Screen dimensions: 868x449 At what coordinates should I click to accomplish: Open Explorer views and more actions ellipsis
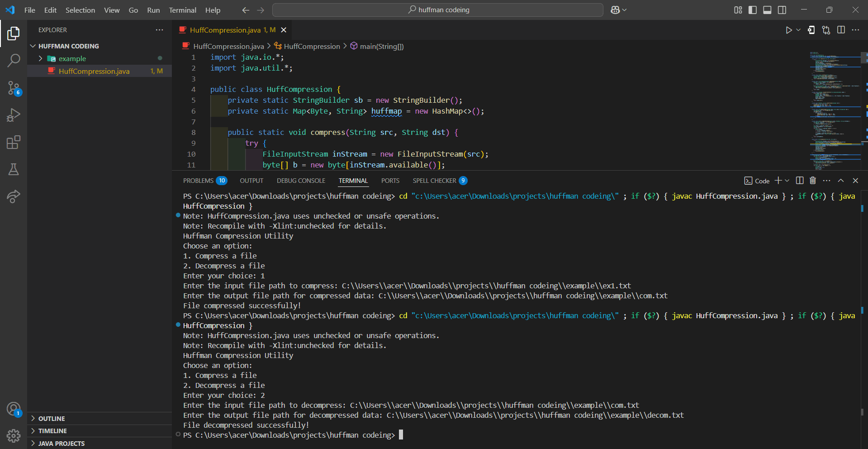click(x=159, y=30)
